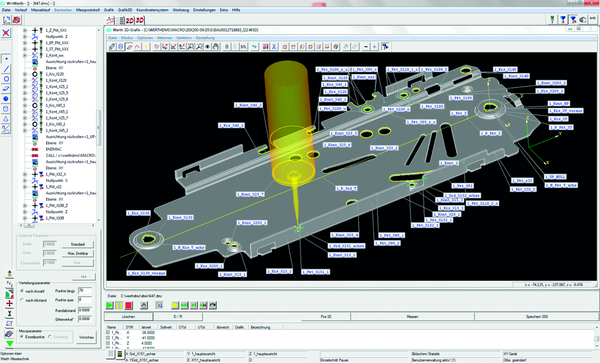Viewport: 600px width, 363px height.
Task: Select the 'nach Anzahl' radio button
Action: click(x=22, y=291)
